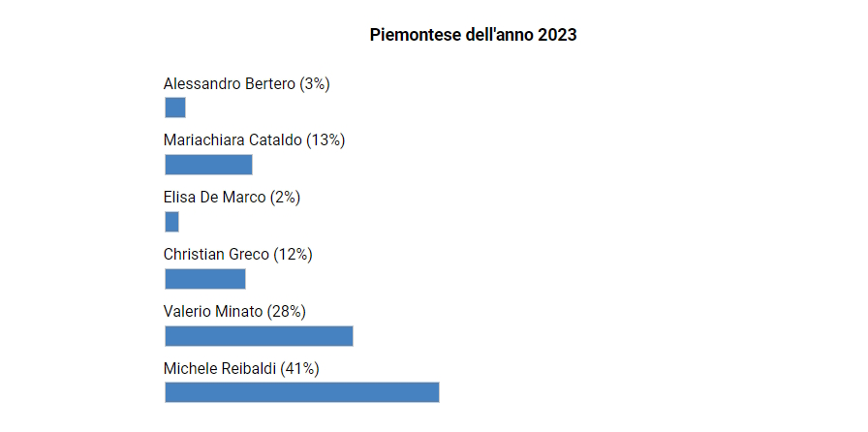This screenshot has width=868, height=432.
Task: Click the small bar under Elisa De Marco
Action: (172, 222)
